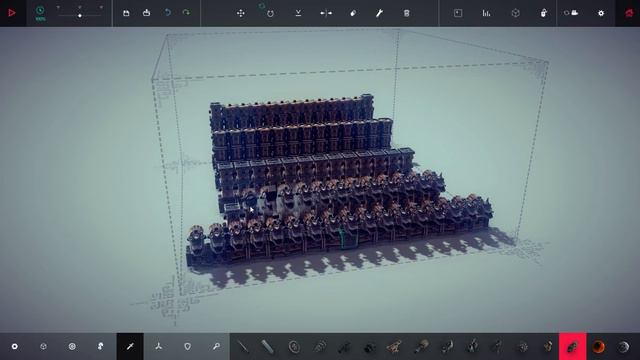
Task: Select the paint skin tool icon
Action: (353, 13)
